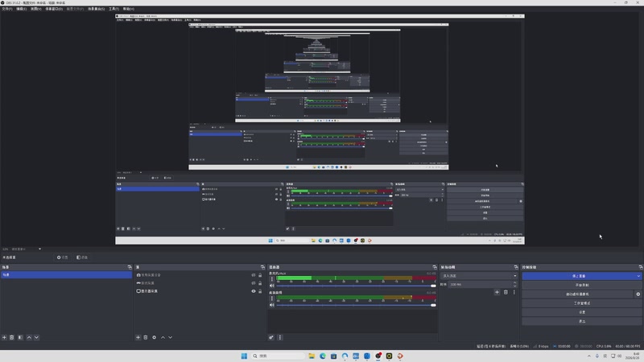Adjust the Desktop Audio volume slider
This screenshot has width=644, height=362.
pos(356,305)
